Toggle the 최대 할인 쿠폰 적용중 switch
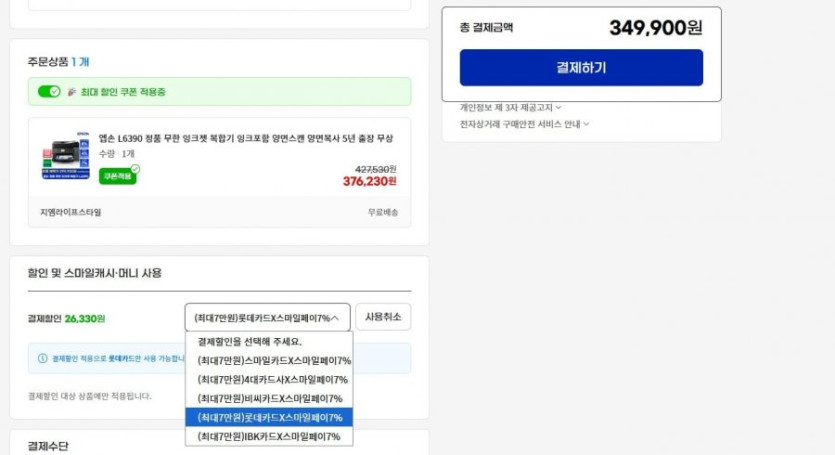The width and height of the screenshot is (835, 455). coord(49,92)
